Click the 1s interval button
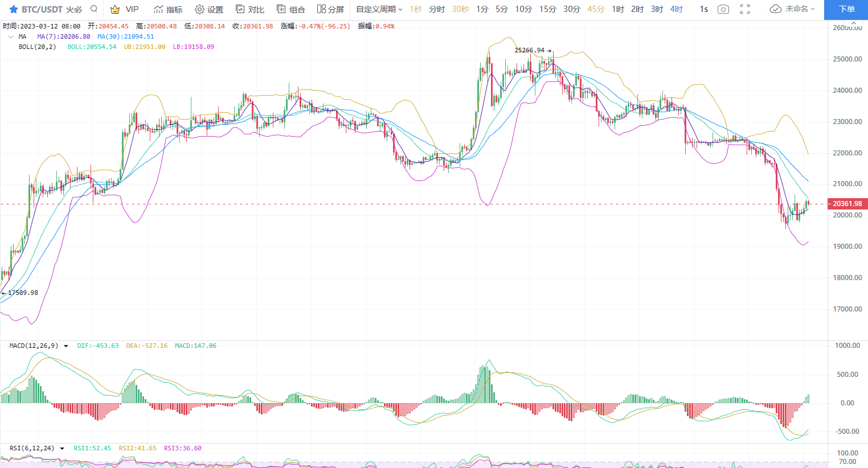The width and height of the screenshot is (868, 468). [704, 9]
